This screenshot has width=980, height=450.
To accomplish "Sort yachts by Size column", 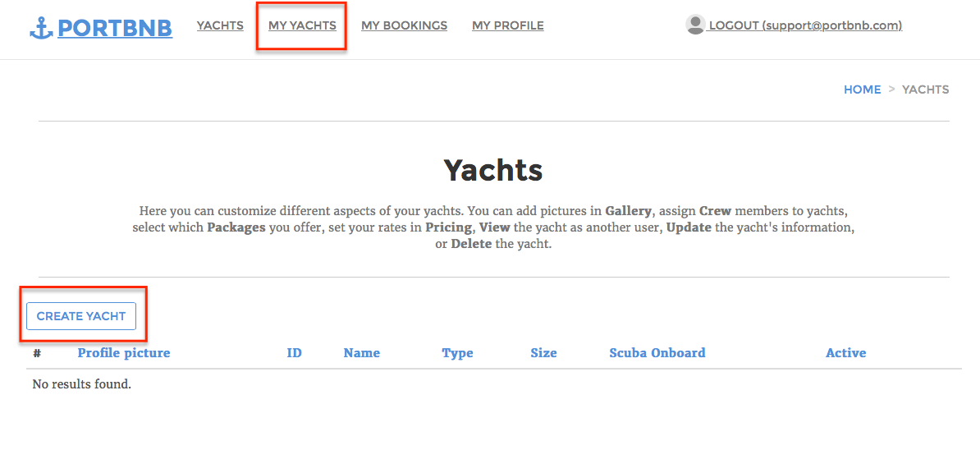I will pos(543,353).
